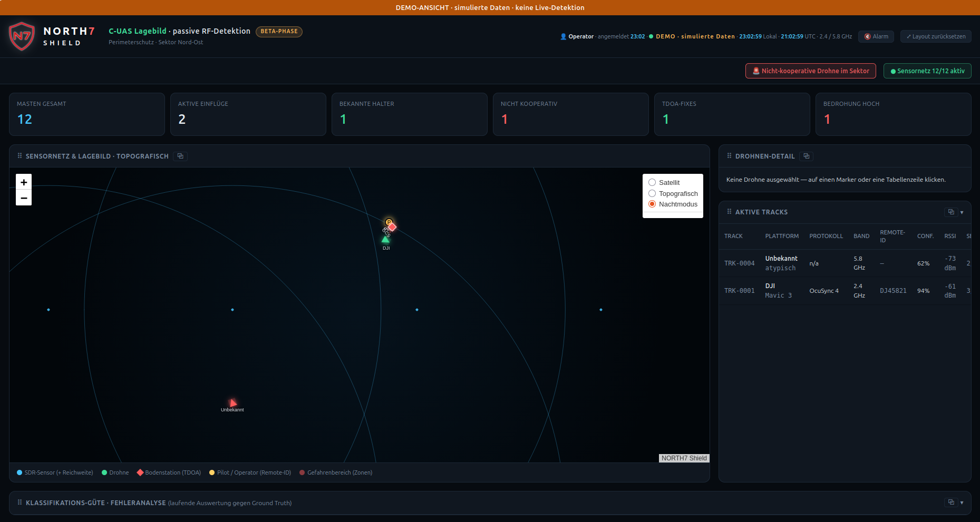
Task: Grab the drag handle of the Aktive Tracks panel
Action: click(730, 212)
